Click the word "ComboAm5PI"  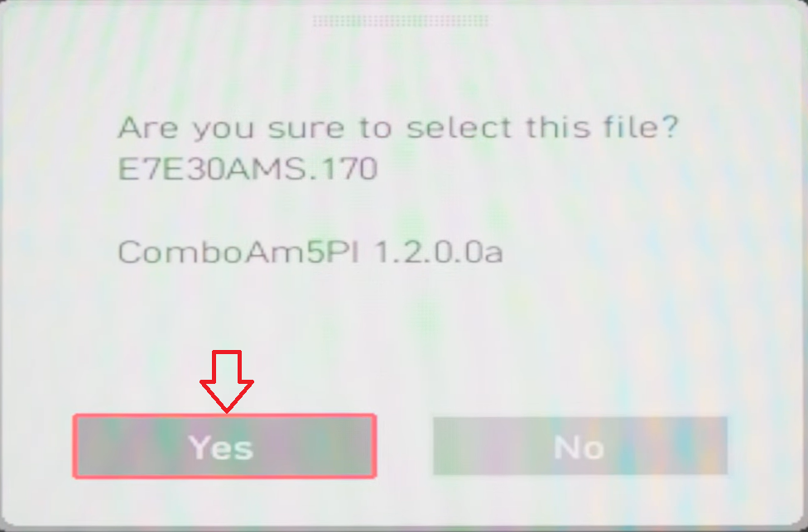(238, 252)
